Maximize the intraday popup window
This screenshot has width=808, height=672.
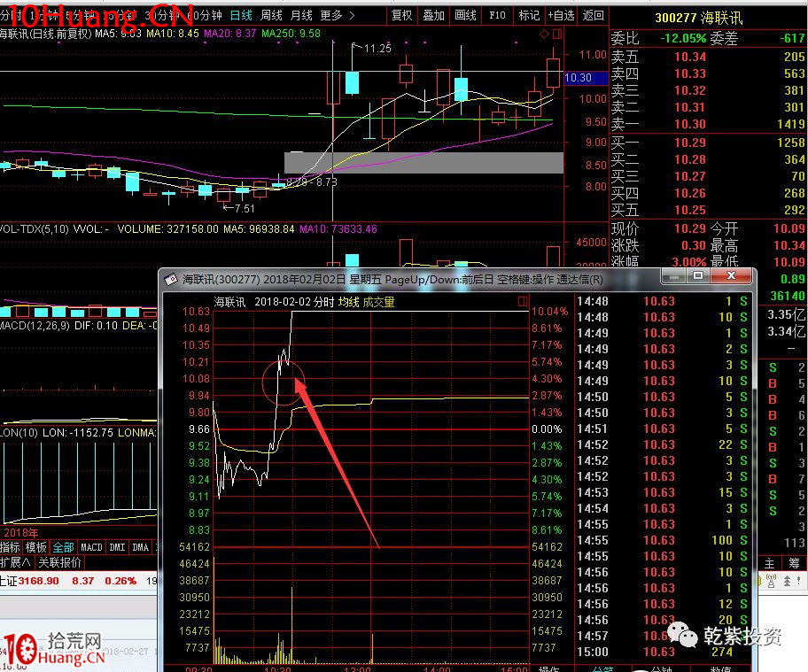click(698, 276)
